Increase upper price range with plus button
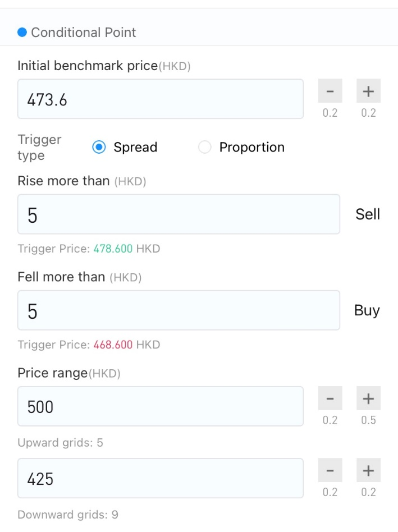This screenshot has height=532, width=398. [x=368, y=398]
